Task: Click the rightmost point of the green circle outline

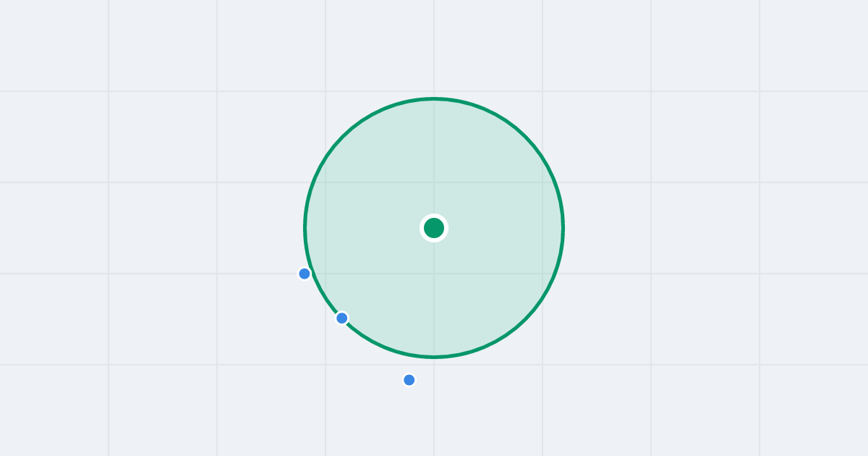Action: click(x=563, y=228)
